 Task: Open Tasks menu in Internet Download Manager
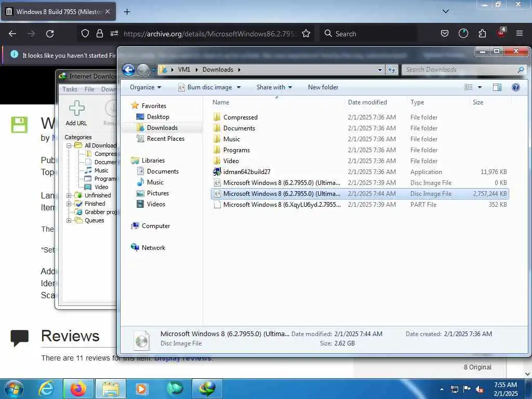(x=70, y=89)
